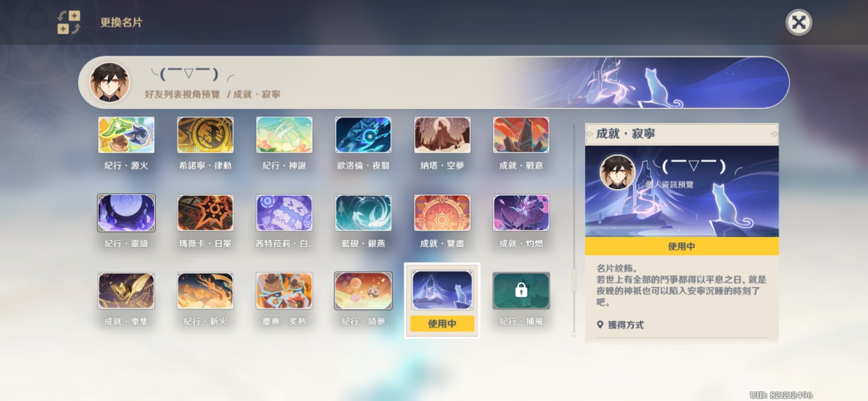Pick the 藍硯・銀燕 namecard icon

pos(363,213)
